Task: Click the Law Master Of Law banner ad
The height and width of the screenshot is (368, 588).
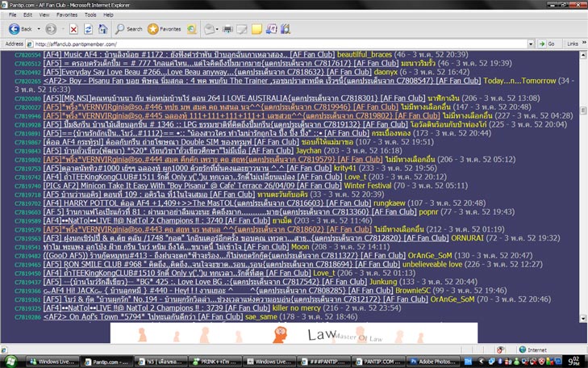Action: tap(294, 333)
